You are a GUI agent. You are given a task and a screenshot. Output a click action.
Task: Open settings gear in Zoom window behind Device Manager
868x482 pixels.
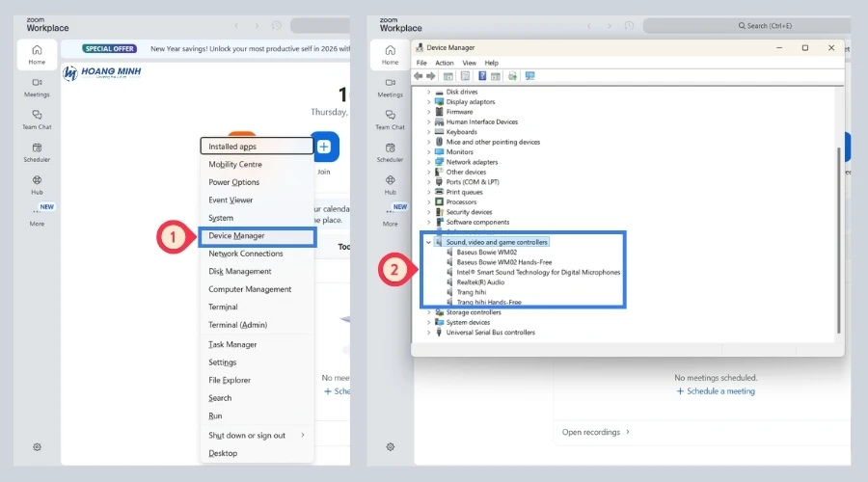click(x=391, y=447)
